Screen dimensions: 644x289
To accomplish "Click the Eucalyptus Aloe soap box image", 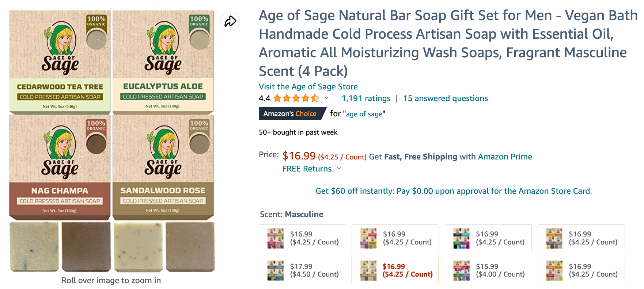I will click(x=163, y=61).
